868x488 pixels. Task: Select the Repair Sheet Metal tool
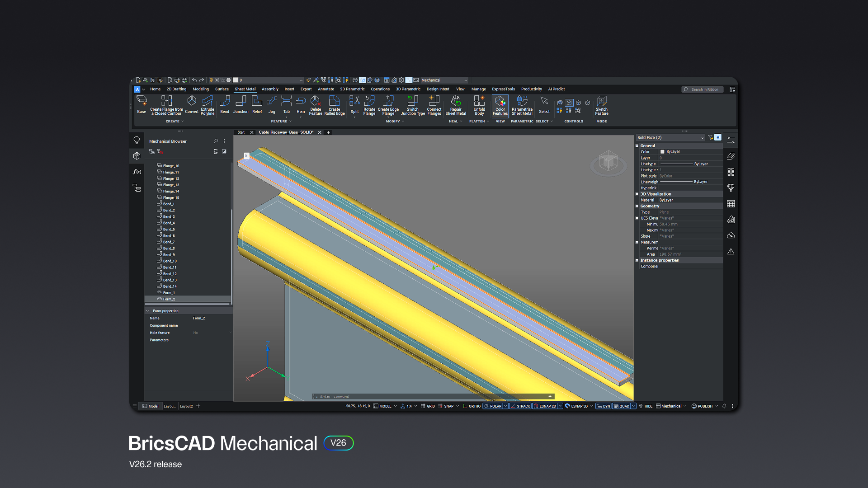click(x=456, y=106)
